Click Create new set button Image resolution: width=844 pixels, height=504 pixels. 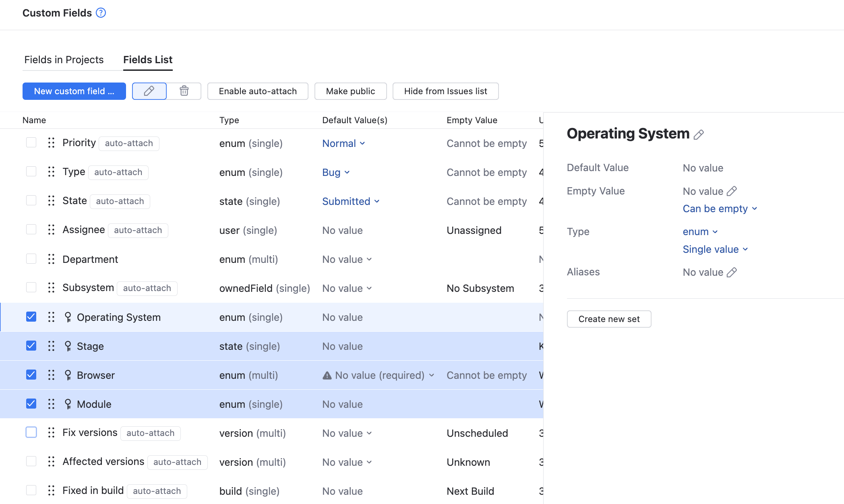coord(609,319)
